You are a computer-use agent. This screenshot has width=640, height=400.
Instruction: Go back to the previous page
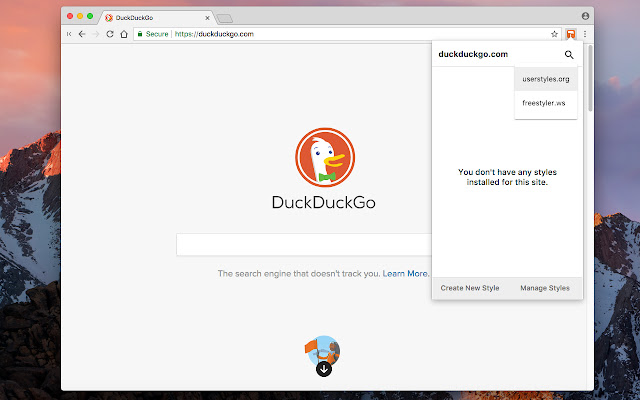point(82,34)
